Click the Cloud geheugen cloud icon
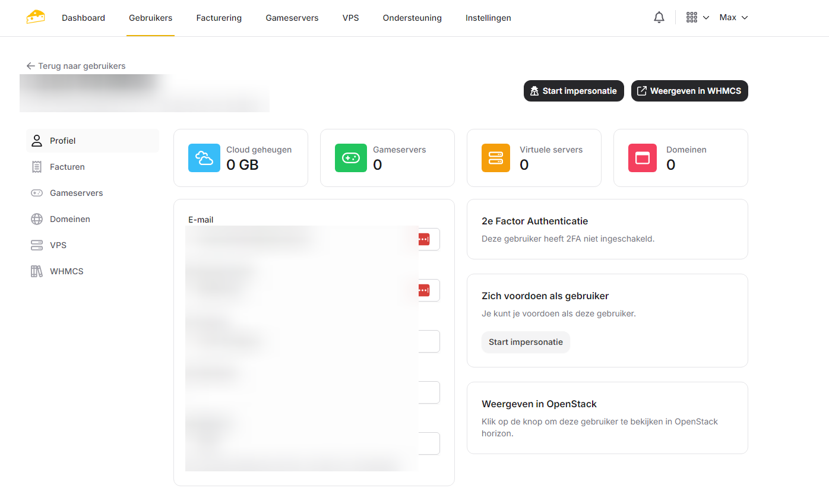Image resolution: width=829 pixels, height=504 pixels. click(203, 158)
